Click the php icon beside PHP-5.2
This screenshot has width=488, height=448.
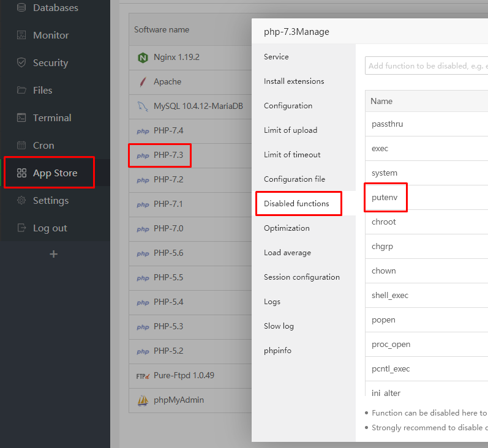point(143,351)
